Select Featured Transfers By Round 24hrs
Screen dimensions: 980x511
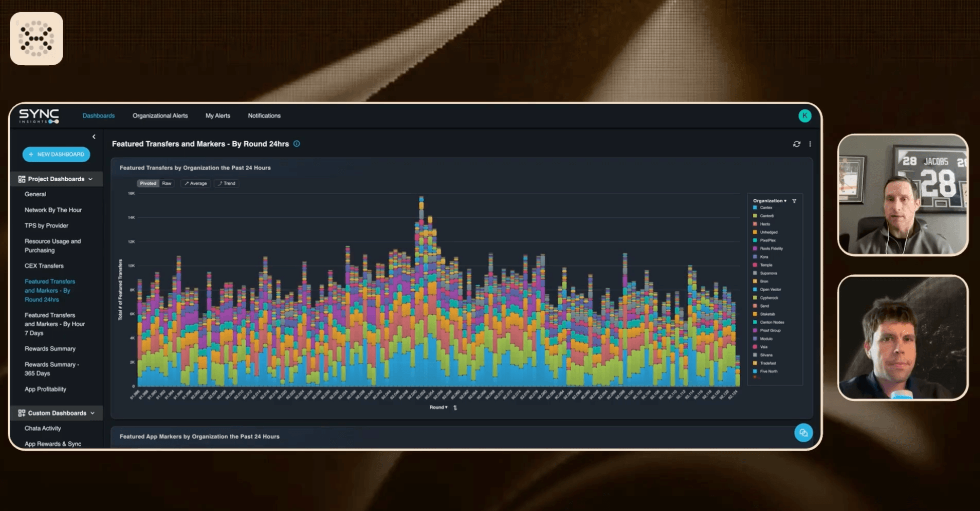50,291
